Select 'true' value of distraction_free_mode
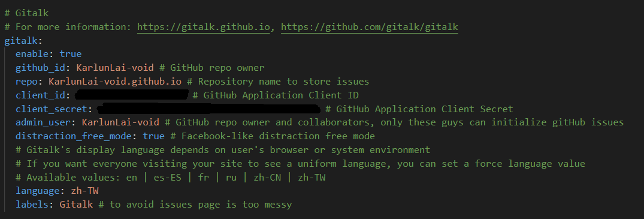This screenshot has width=644, height=219. (153, 136)
